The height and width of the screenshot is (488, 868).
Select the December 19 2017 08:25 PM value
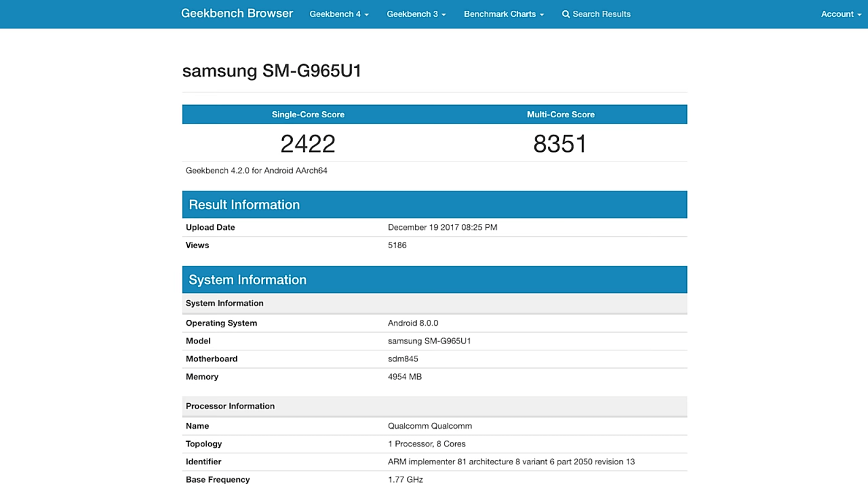point(442,227)
